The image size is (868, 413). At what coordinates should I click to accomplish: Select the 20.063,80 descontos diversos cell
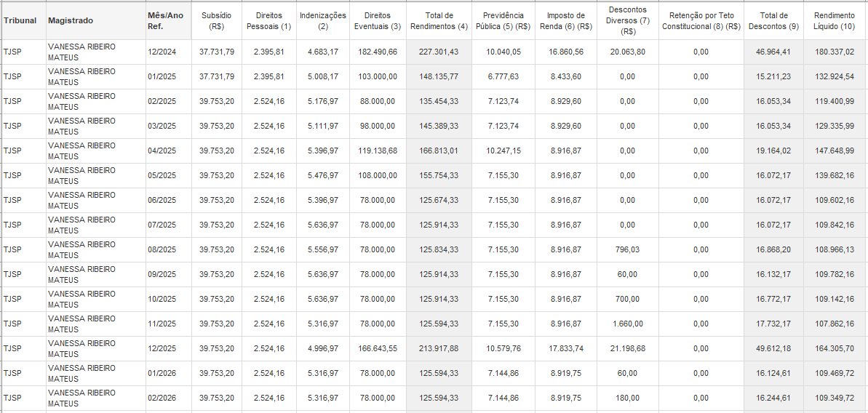pyautogui.click(x=628, y=52)
